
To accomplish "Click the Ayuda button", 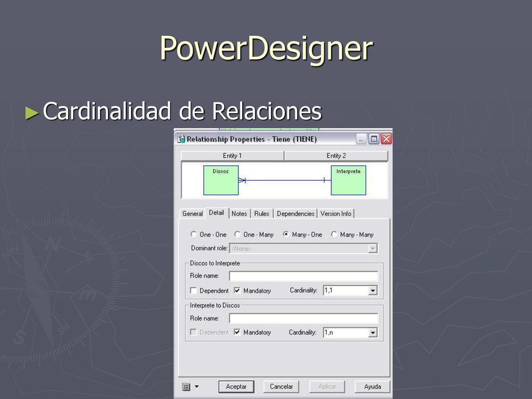I will [x=372, y=387].
